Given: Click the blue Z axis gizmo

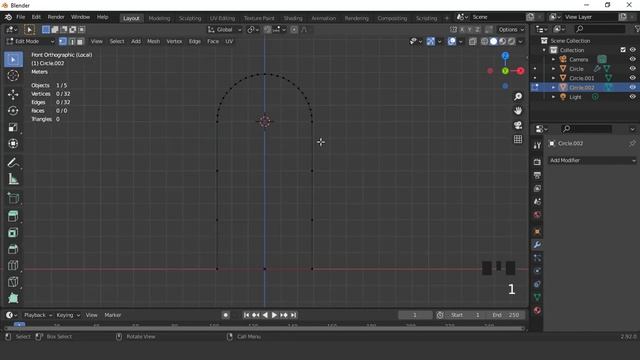Looking at the screenshot, I should 505,56.
